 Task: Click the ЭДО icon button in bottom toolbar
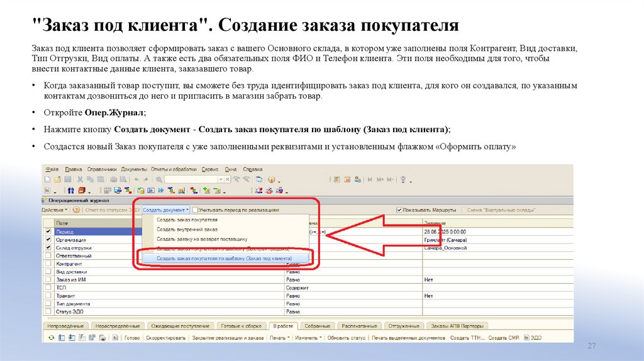(532, 338)
